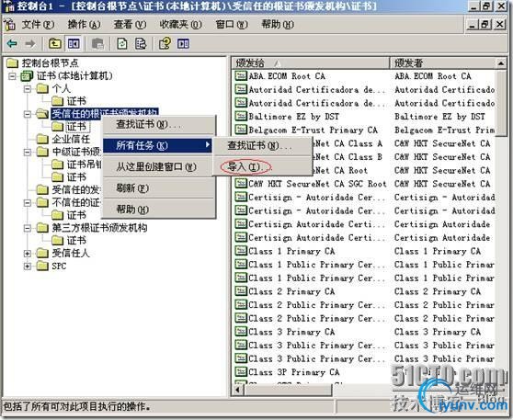Select the 第三方根证书颁发机构 tree item
The image size is (513, 420).
pyautogui.click(x=99, y=228)
